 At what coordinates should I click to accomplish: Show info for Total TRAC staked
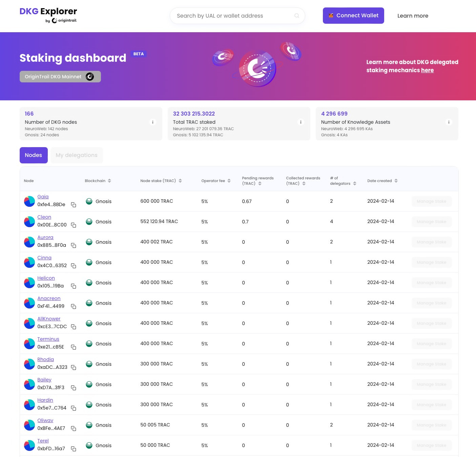(301, 122)
